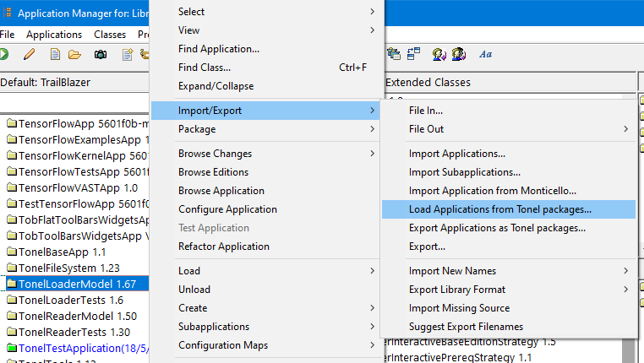Click the Refactor Application menu entry
The height and width of the screenshot is (363, 644).
pyautogui.click(x=224, y=247)
